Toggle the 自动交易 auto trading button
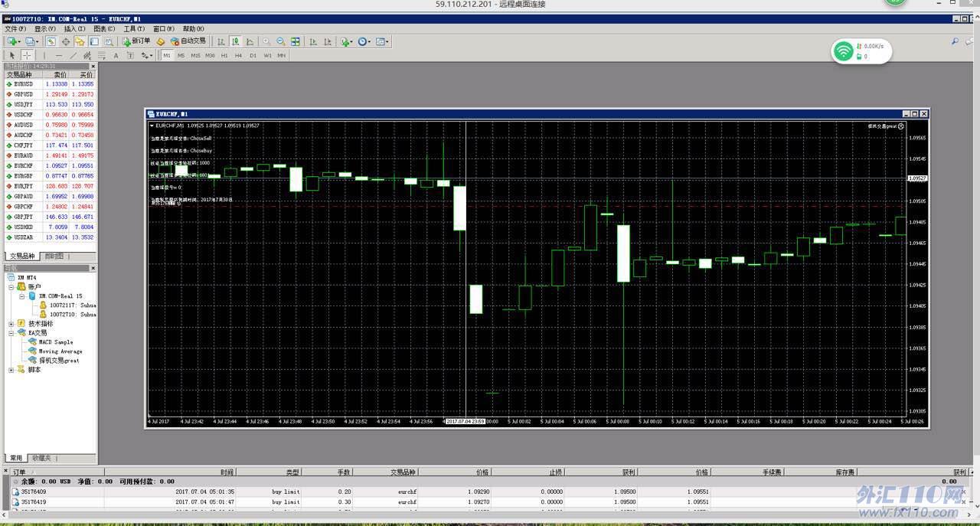Image resolution: width=980 pixels, height=526 pixels. coord(188,41)
